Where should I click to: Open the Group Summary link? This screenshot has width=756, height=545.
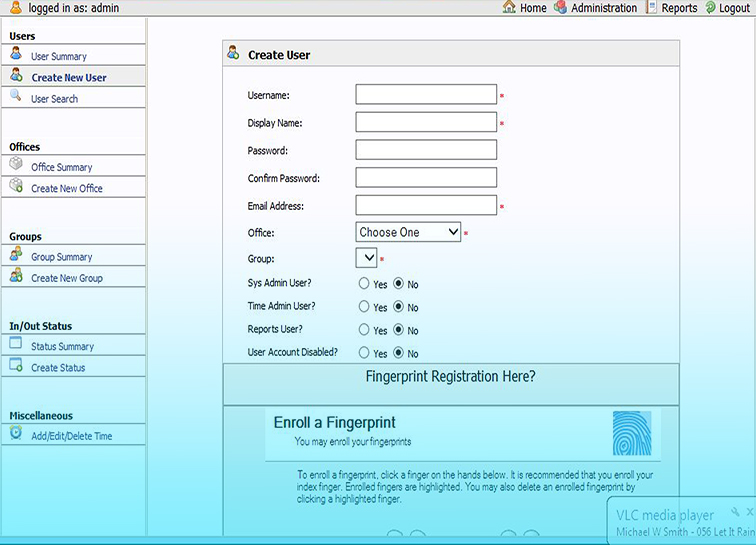coord(62,257)
